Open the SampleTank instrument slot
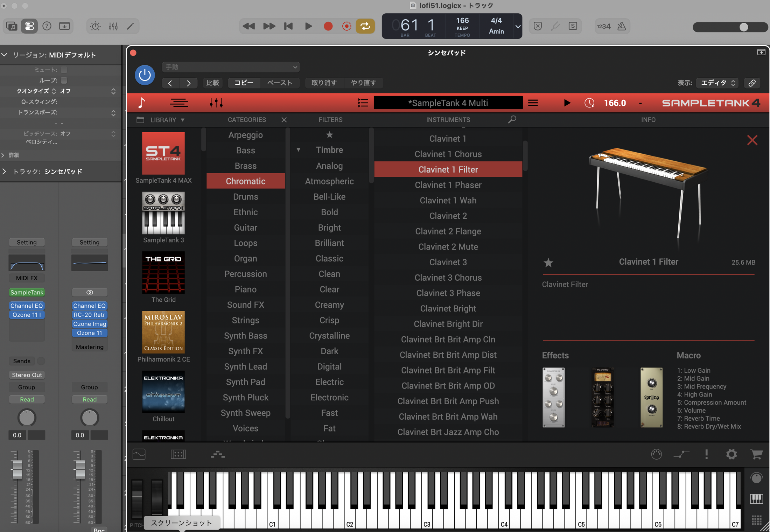Screen dimensions: 770x532 [27, 292]
